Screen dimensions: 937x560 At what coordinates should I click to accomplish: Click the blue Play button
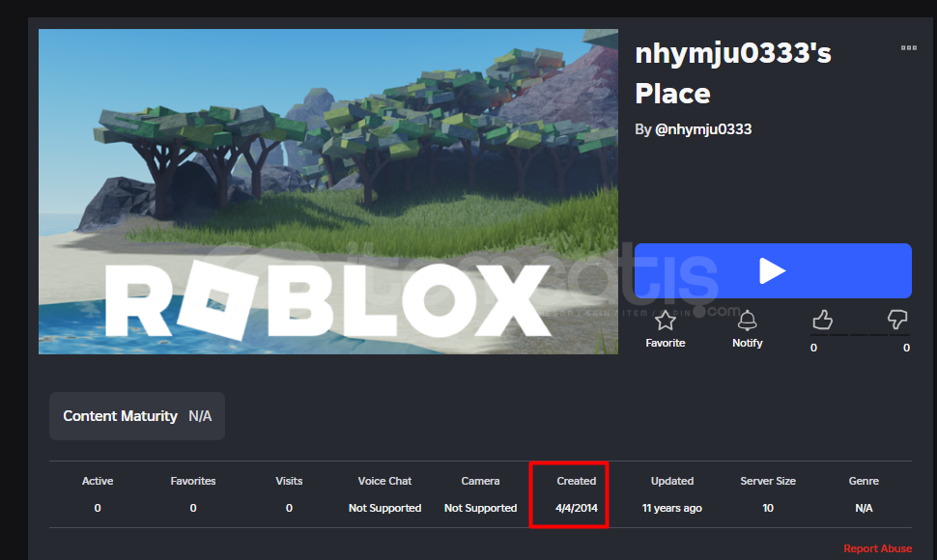(773, 270)
